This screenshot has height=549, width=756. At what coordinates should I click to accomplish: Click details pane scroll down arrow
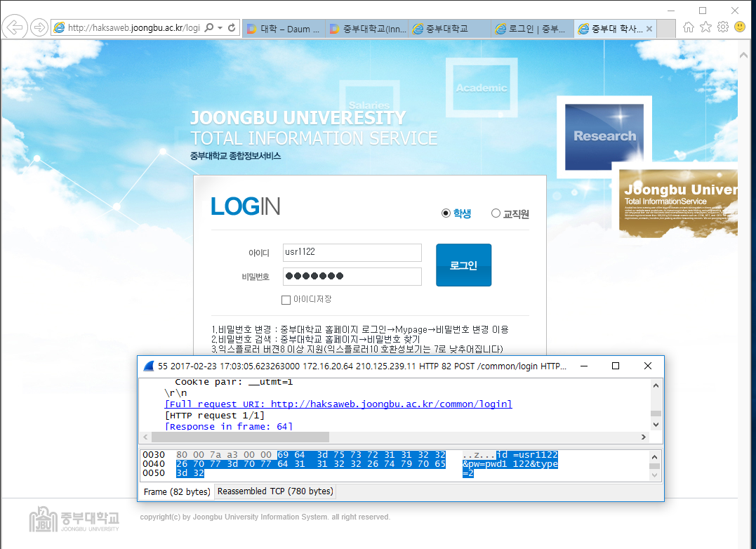tap(656, 425)
